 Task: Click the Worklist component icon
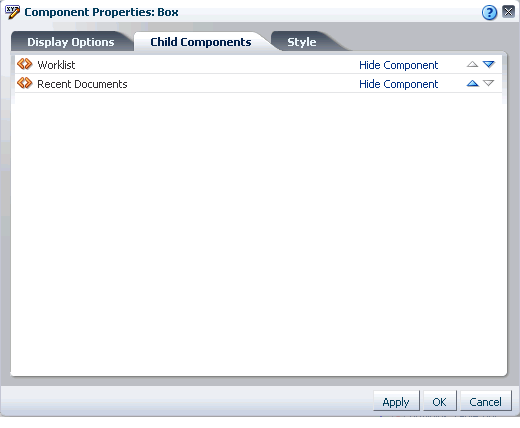[25, 64]
